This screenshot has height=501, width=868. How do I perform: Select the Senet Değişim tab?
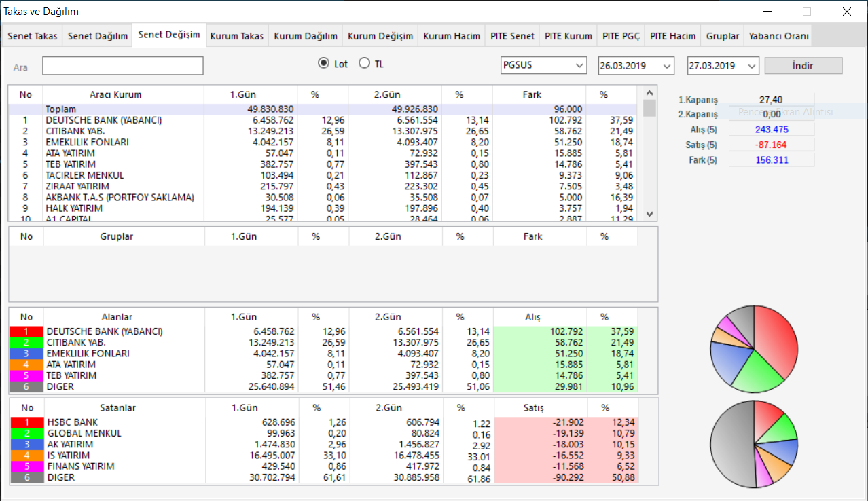169,35
